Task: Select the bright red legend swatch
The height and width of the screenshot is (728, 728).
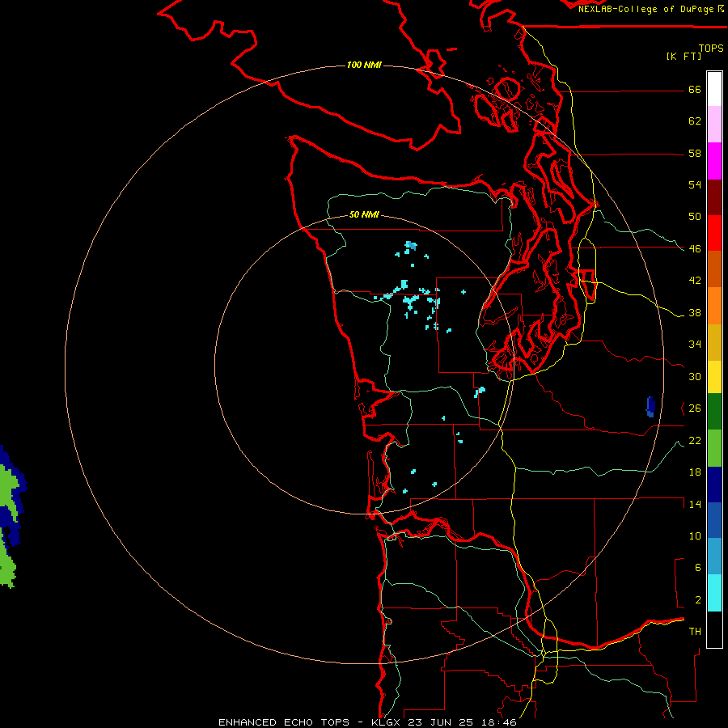Action: tap(714, 233)
